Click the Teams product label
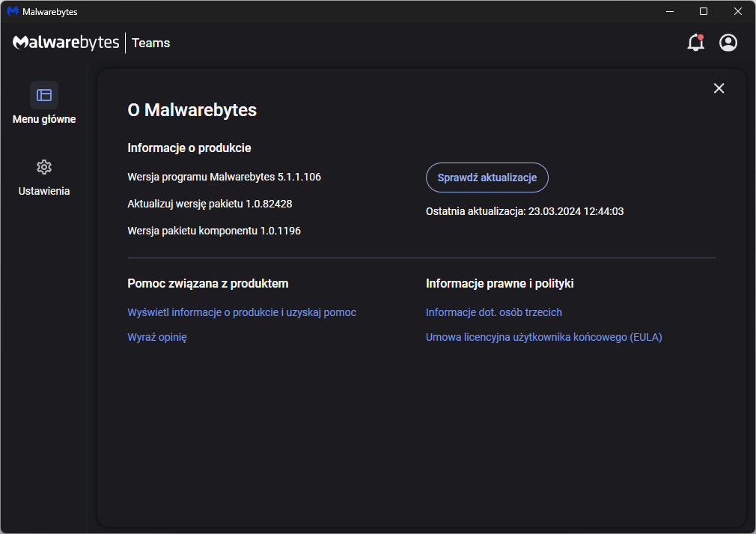 click(x=151, y=43)
